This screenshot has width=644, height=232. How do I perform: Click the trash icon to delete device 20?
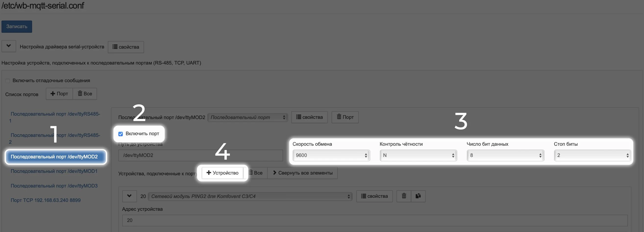(404, 196)
